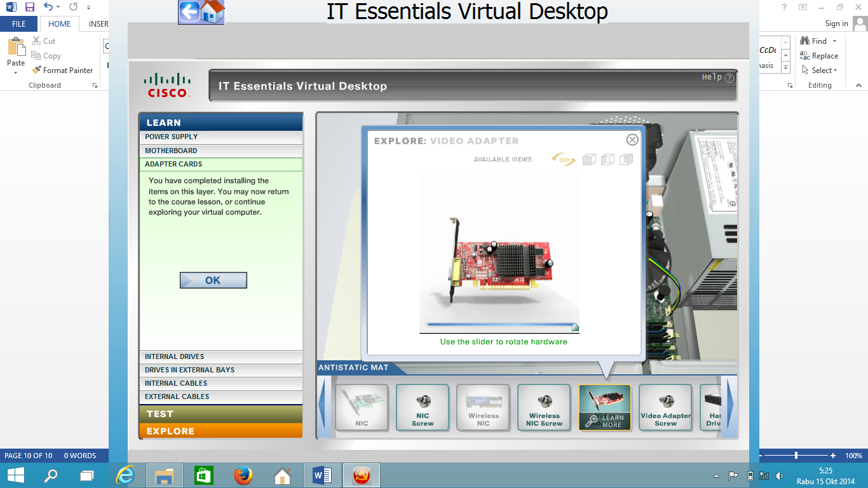Open Internet Explorer from taskbar
The height and width of the screenshot is (488, 868).
point(125,475)
